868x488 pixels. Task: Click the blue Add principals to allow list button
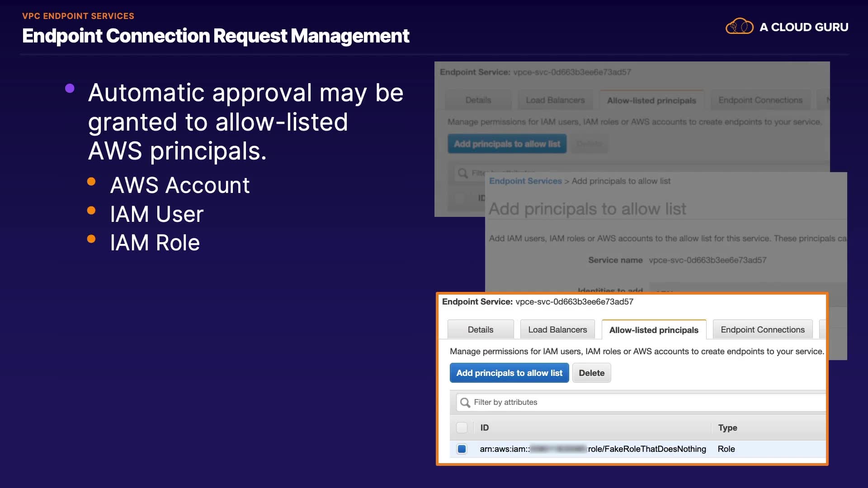(509, 373)
